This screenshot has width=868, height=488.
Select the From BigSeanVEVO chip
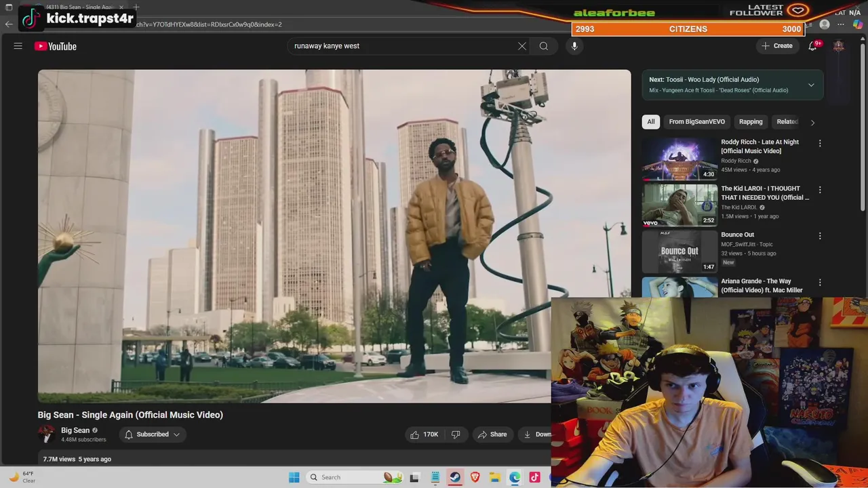[x=697, y=122]
